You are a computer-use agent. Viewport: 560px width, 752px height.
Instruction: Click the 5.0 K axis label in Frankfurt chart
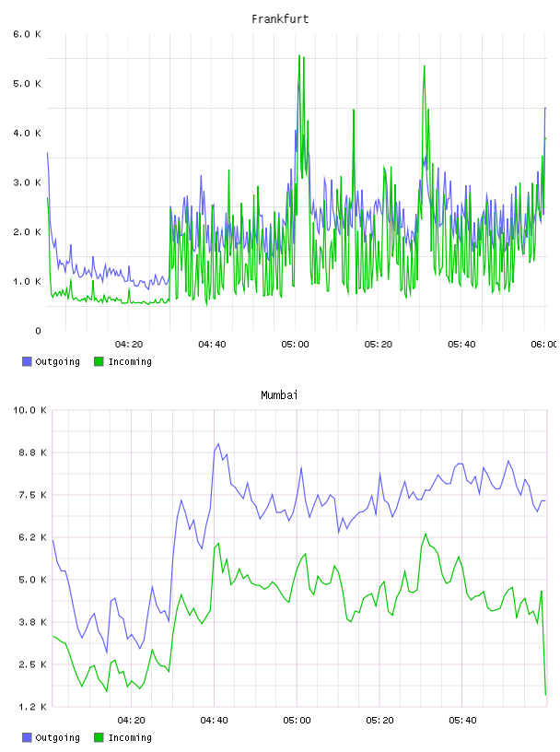point(28,84)
